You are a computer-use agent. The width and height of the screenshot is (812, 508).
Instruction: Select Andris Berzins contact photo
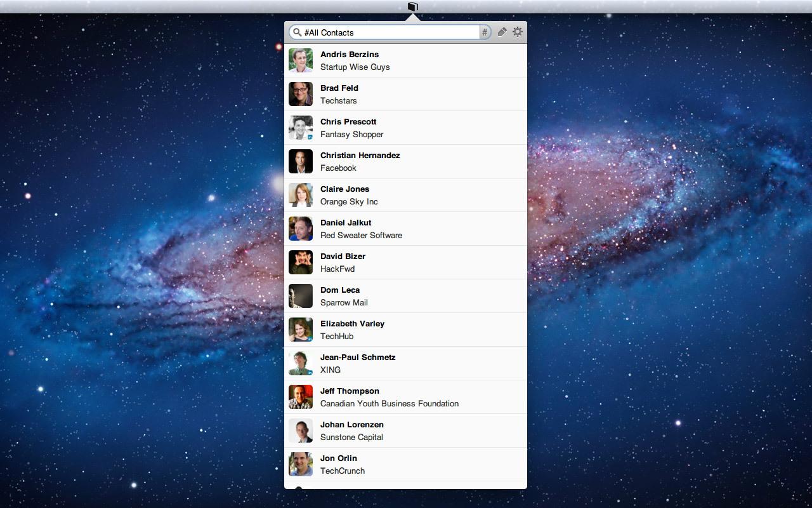coord(301,60)
